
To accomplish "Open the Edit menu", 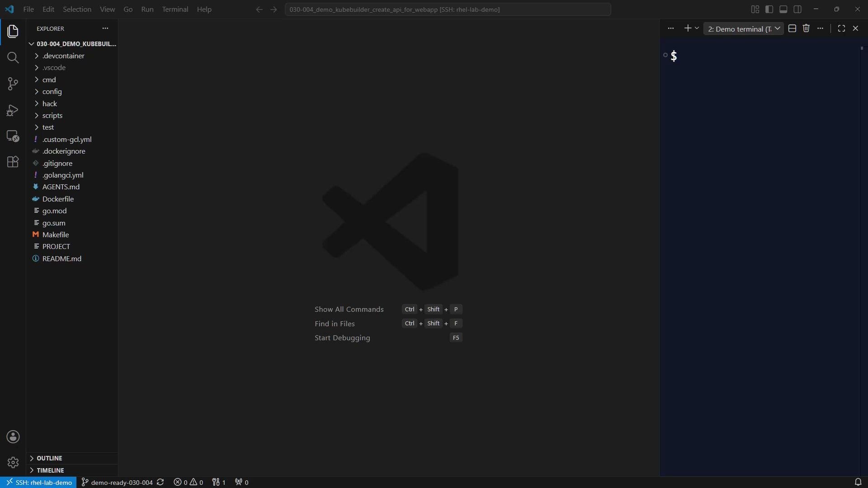I will coord(48,9).
